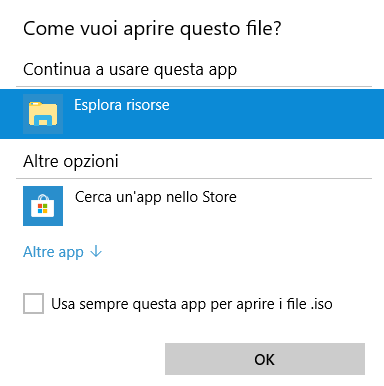Image resolution: width=384 pixels, height=386 pixels.
Task: Click the Microsoft Store bag icon
Action: tap(43, 206)
